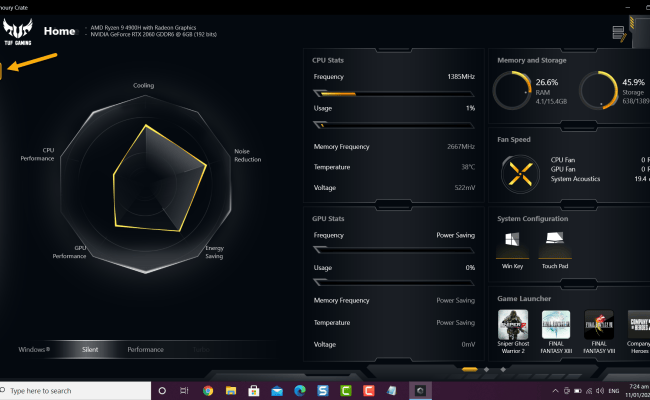Click the 38°C CPU temperature value
The image size is (650, 400).
[468, 167]
